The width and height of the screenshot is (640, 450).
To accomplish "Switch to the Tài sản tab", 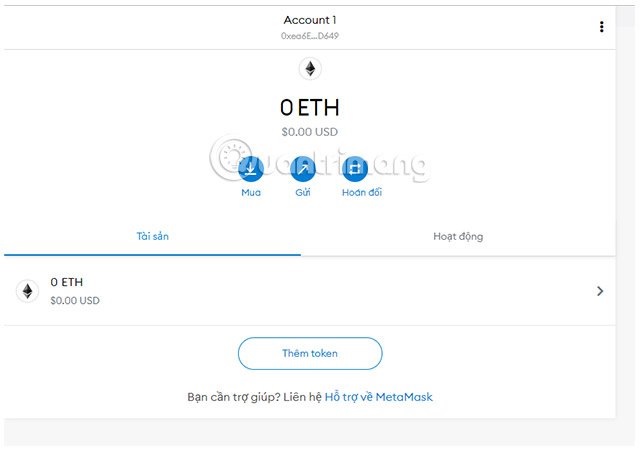I will 152,237.
